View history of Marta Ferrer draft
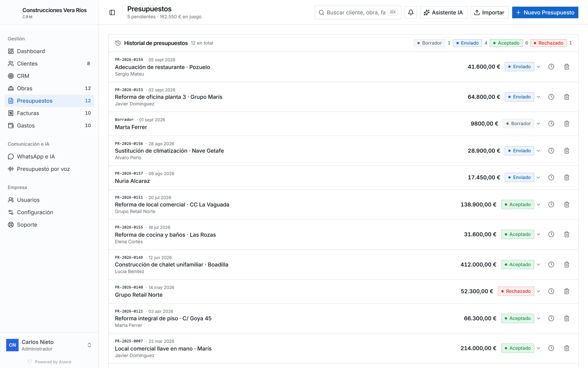Screen dimensions: 588x368 551,124
